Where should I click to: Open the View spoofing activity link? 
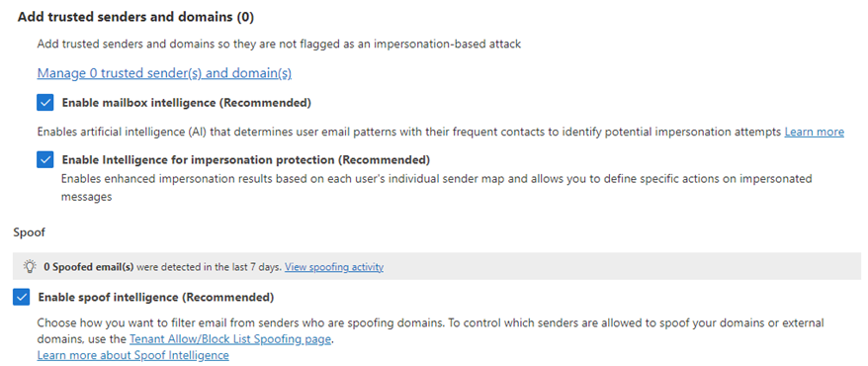334,267
